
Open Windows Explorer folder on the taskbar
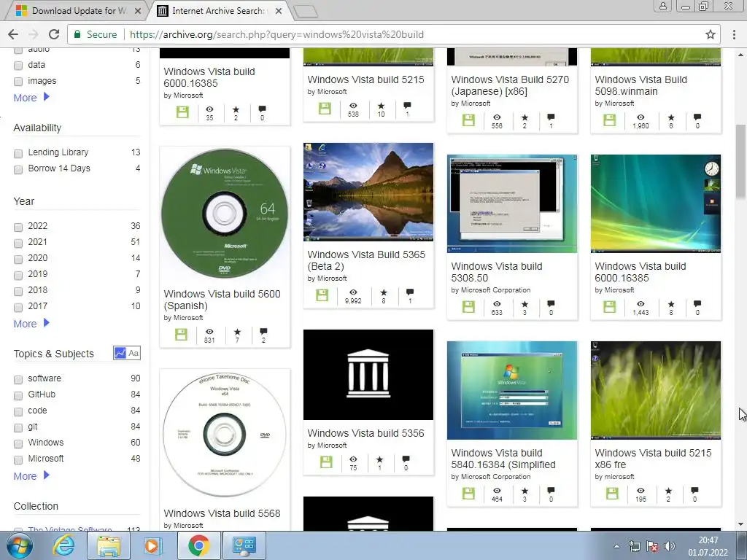pyautogui.click(x=108, y=545)
